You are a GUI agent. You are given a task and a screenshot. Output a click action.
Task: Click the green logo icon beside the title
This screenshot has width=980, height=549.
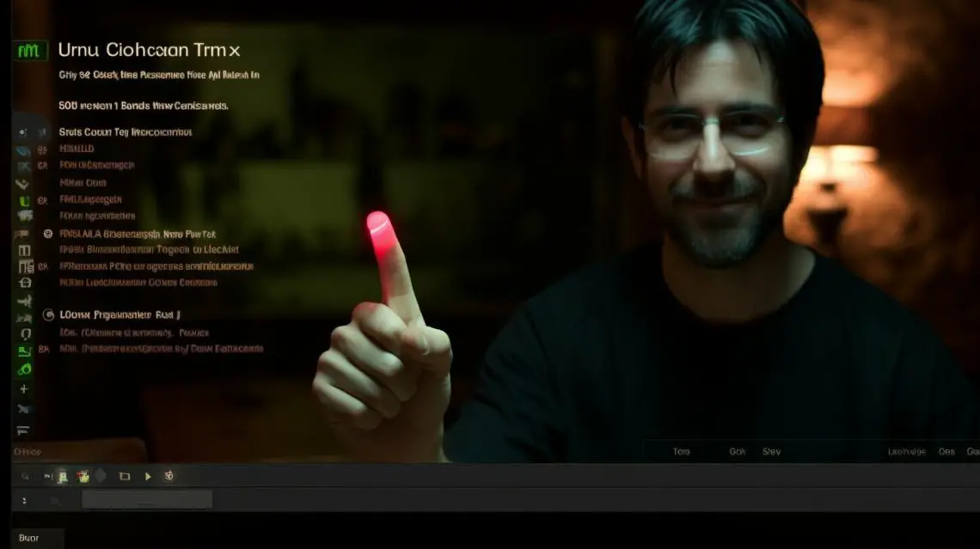pyautogui.click(x=30, y=51)
